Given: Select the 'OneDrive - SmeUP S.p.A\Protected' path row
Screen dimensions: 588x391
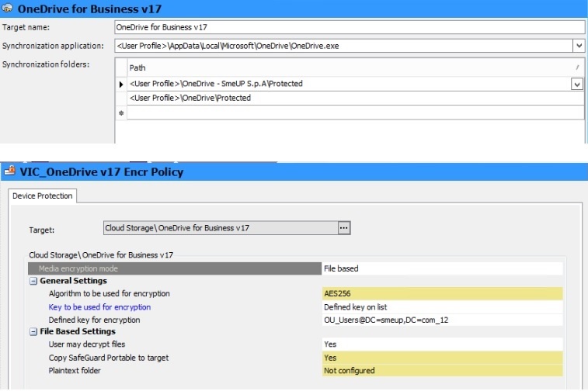Looking at the screenshot, I should 349,84.
